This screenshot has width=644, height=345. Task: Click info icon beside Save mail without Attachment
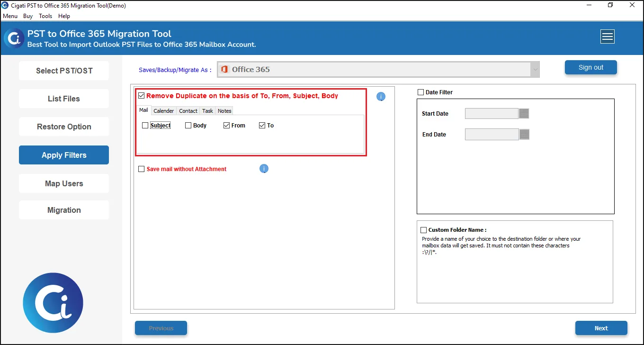(x=264, y=169)
